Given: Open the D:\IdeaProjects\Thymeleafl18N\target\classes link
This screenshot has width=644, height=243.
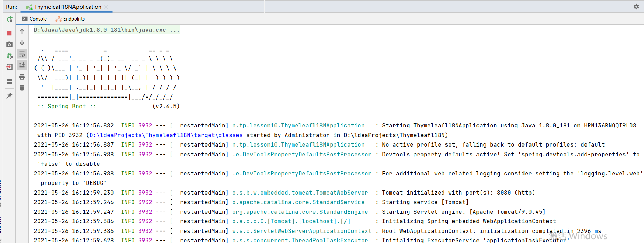Looking at the screenshot, I should 166,135.
